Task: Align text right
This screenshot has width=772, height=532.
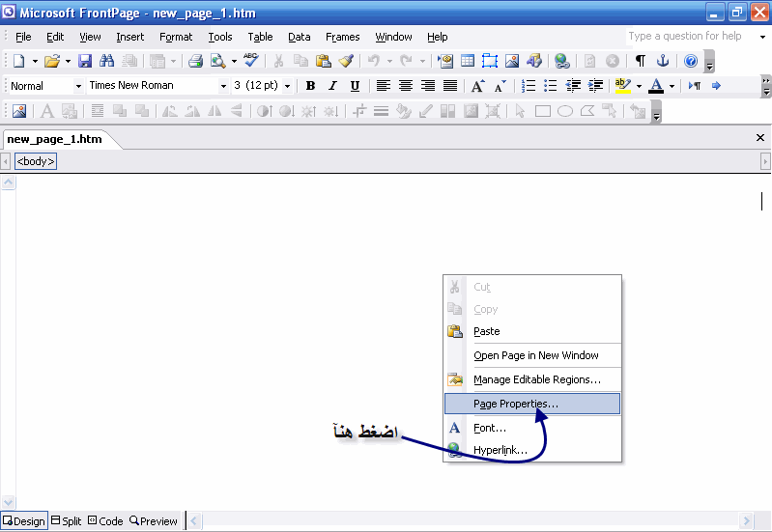Action: tap(428, 86)
